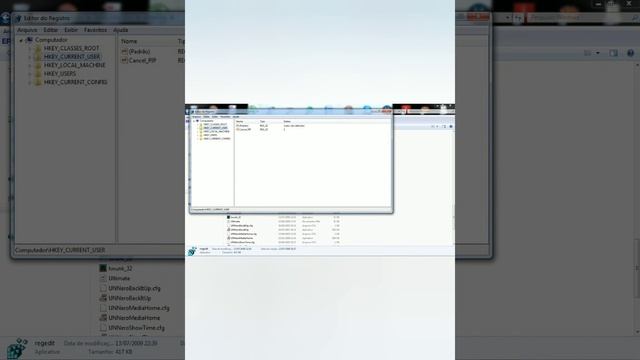Open Favoritos menu in large dimmed Registry Editor
The height and width of the screenshot is (360, 640).
tap(95, 30)
